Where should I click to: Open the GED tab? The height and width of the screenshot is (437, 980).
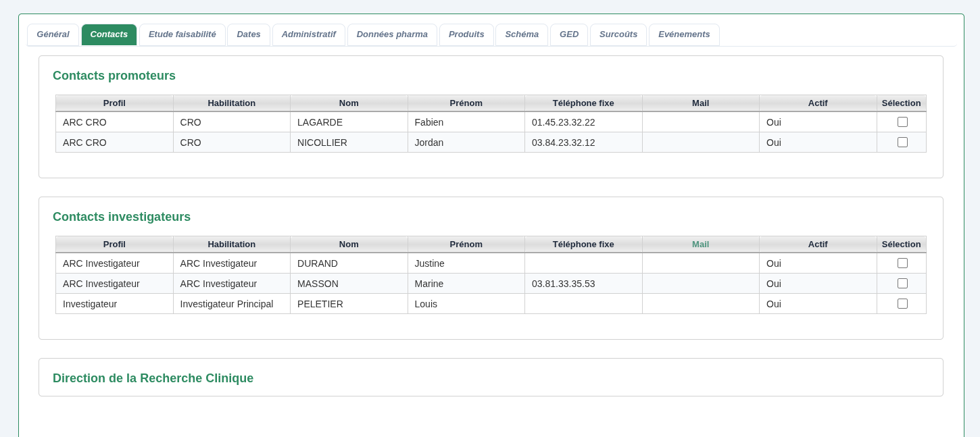point(569,34)
